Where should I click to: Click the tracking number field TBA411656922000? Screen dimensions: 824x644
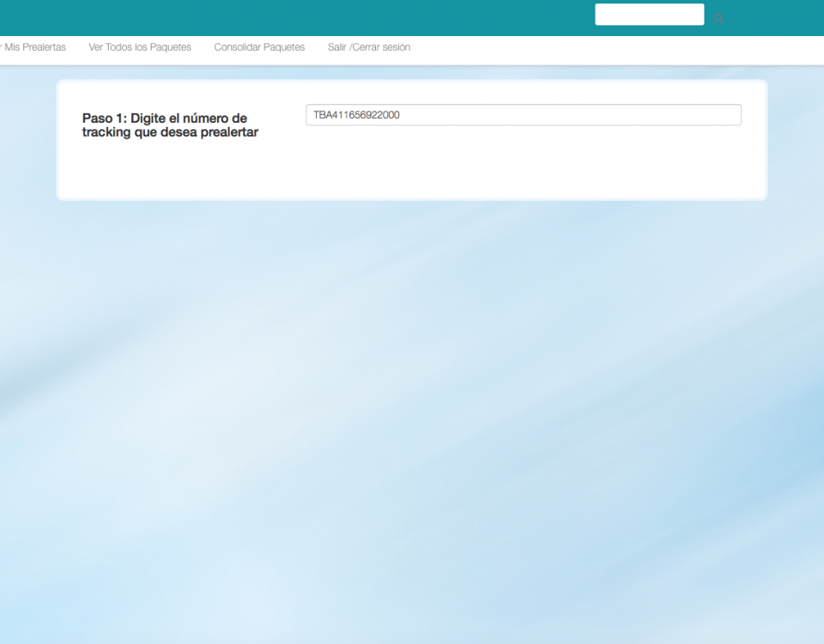click(x=524, y=114)
